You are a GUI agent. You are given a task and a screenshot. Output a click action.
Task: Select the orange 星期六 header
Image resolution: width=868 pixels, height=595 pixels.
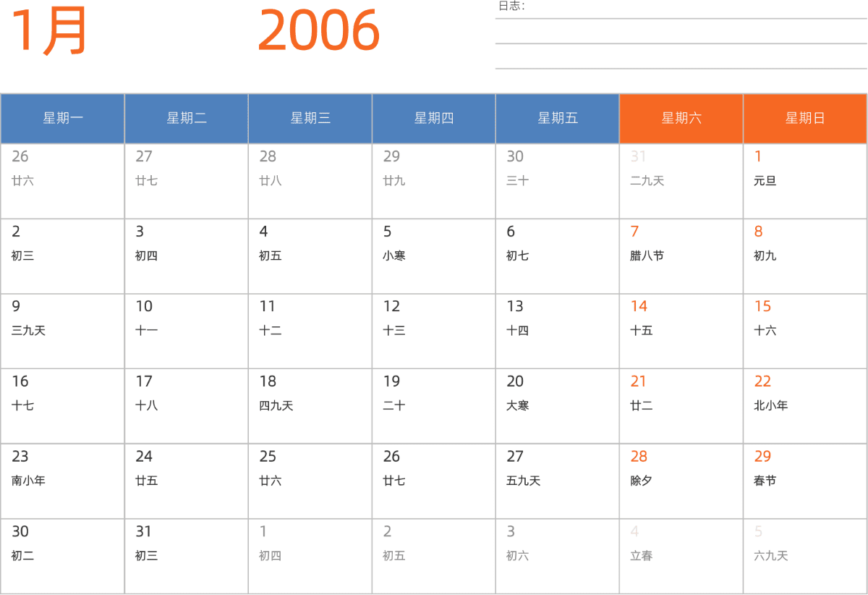click(x=681, y=119)
